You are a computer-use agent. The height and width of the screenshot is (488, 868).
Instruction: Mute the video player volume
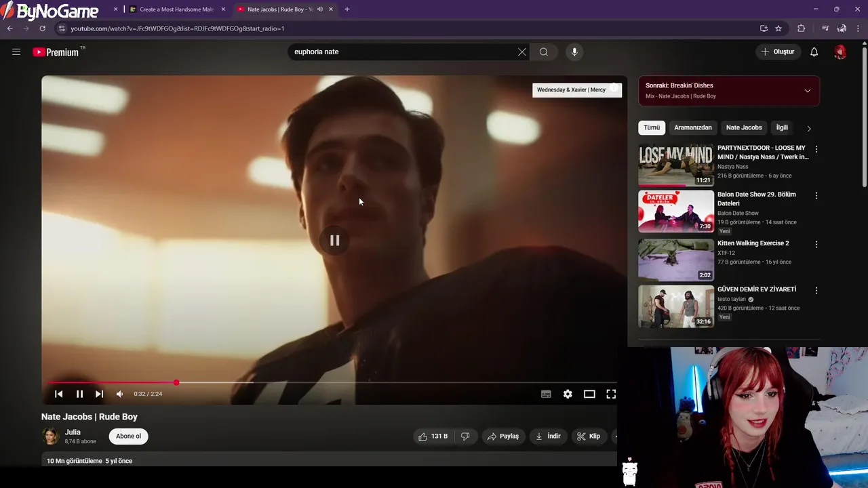pyautogui.click(x=119, y=394)
